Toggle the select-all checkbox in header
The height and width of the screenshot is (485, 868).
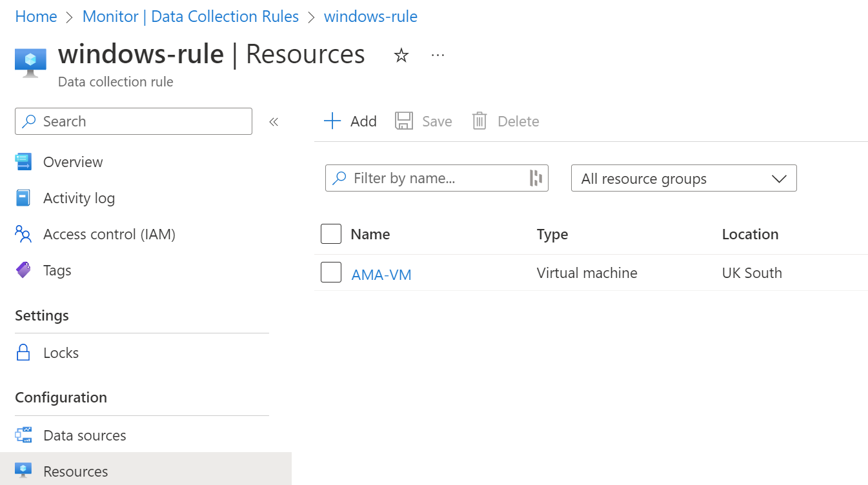tap(331, 234)
